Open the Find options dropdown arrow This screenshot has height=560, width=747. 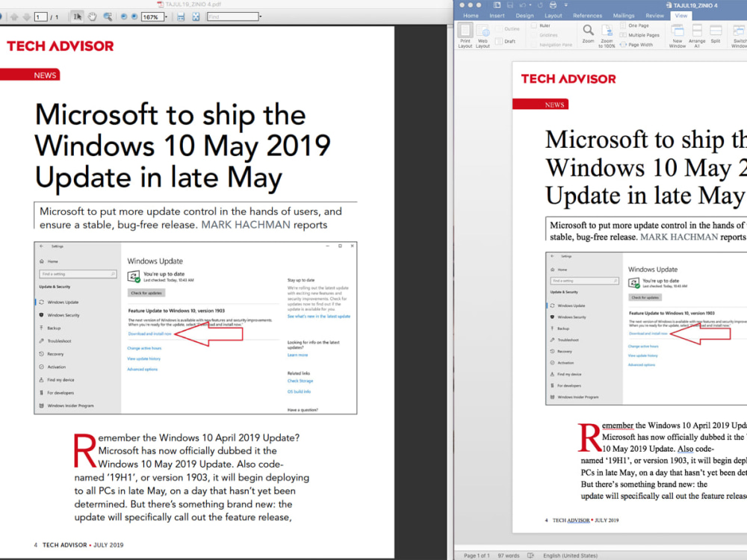[x=261, y=16]
